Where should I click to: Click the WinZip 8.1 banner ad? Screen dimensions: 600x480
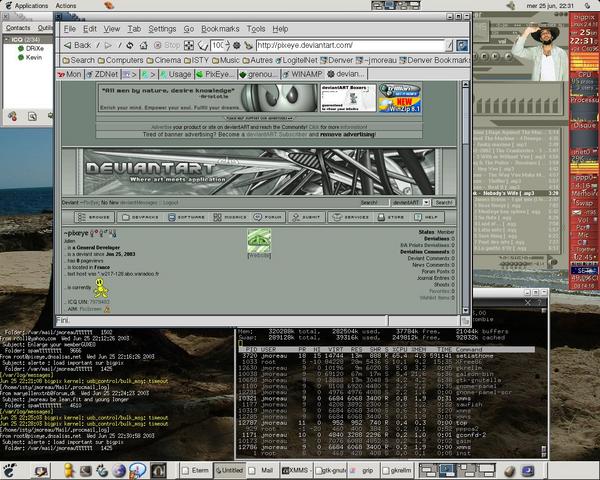click(x=399, y=105)
